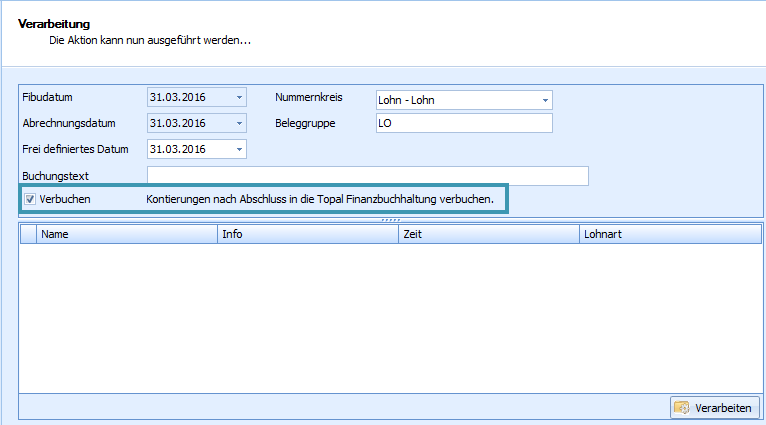Viewport: 766px width, 425px height.
Task: Sort the list by Name column header
Action: [127, 234]
